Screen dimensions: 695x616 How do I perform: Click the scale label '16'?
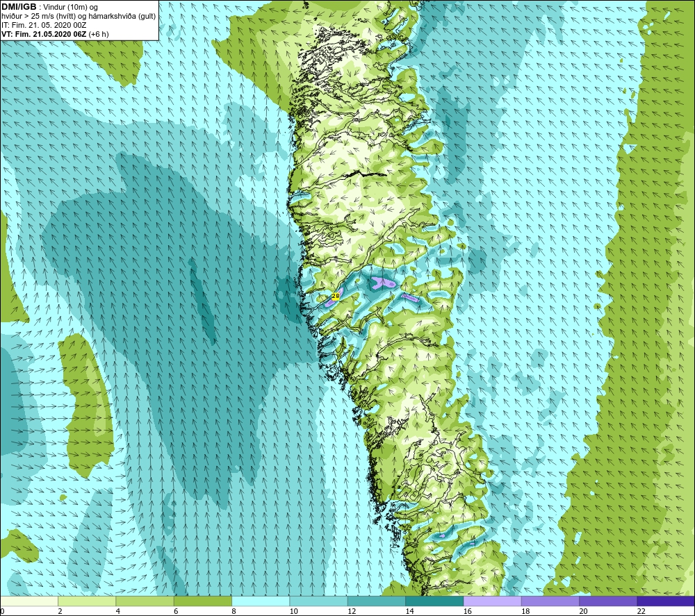[x=467, y=611]
